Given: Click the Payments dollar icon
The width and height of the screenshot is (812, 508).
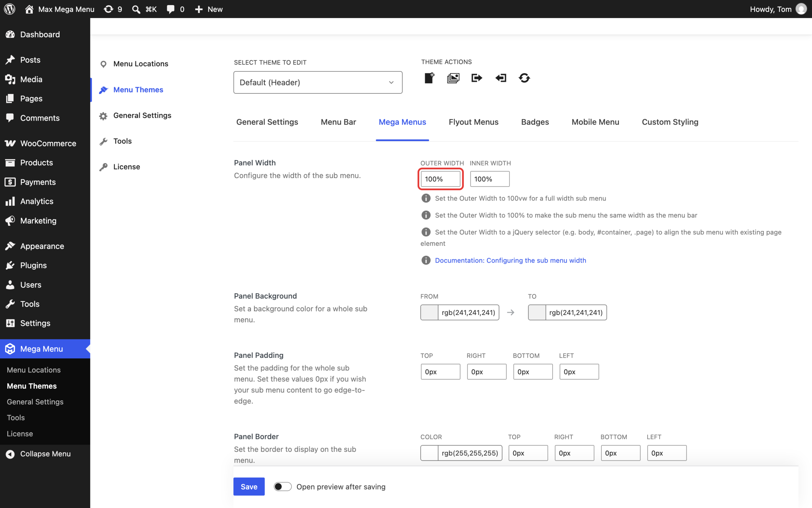Looking at the screenshot, I should coord(10,182).
